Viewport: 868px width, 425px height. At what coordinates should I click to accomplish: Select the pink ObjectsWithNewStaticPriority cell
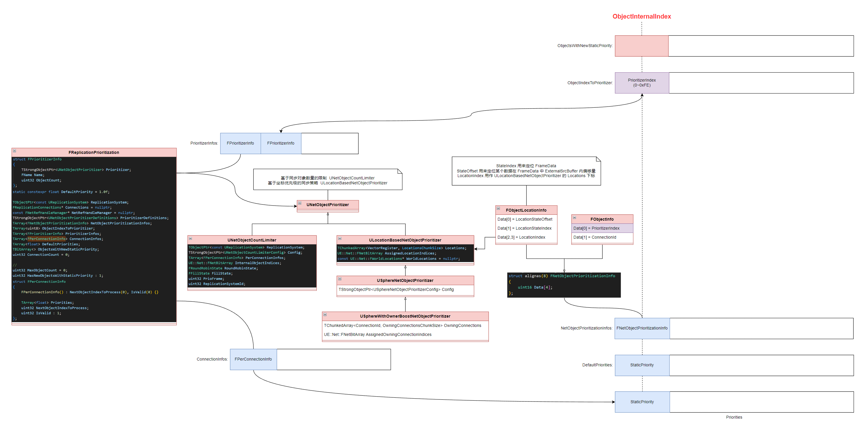641,46
